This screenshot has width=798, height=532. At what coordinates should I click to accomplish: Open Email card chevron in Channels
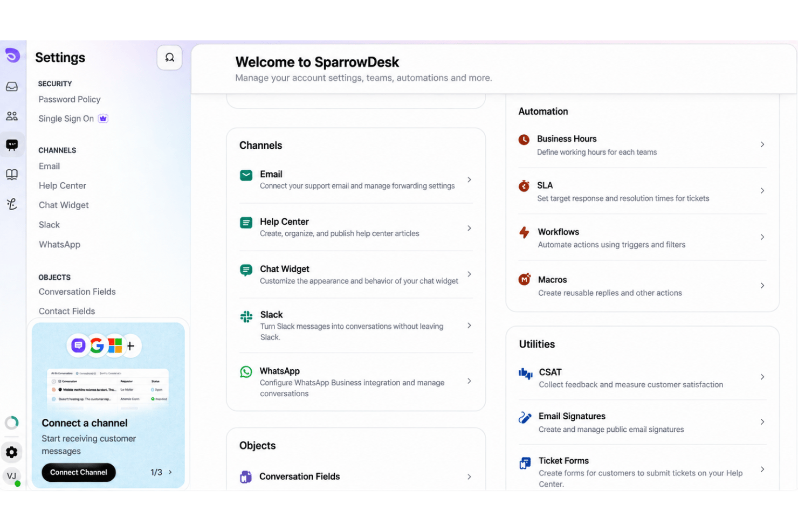469,179
